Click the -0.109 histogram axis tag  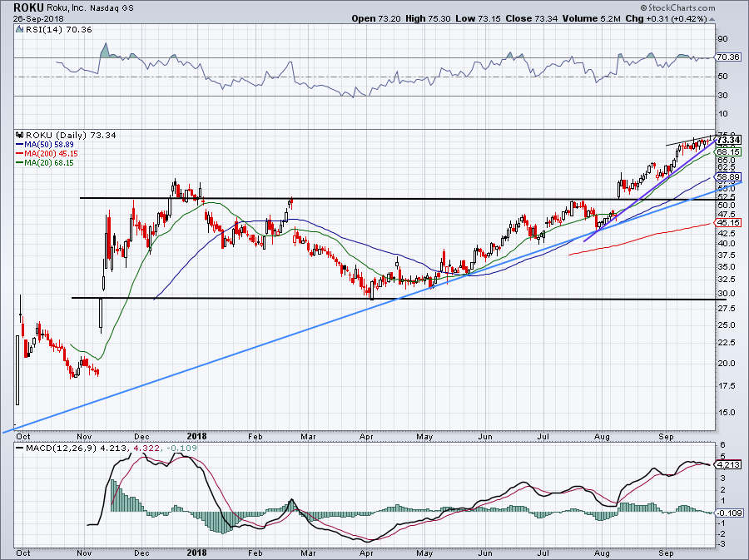(x=730, y=513)
